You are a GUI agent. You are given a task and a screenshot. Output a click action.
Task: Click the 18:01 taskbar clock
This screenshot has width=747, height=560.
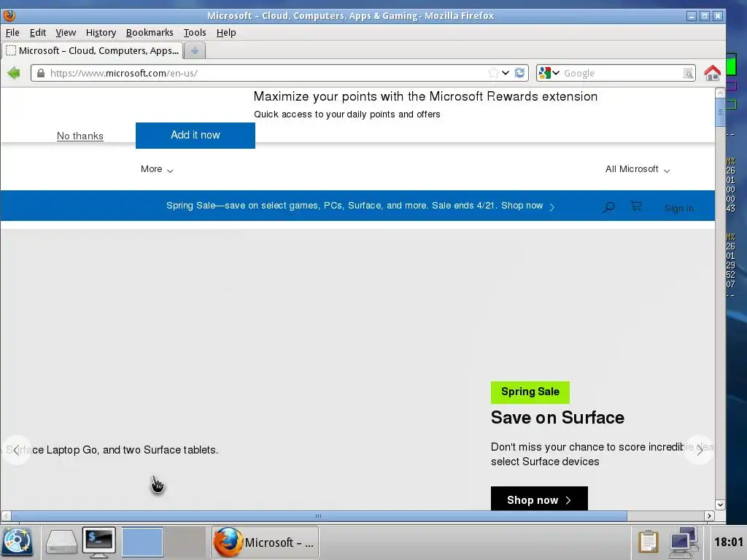point(729,542)
